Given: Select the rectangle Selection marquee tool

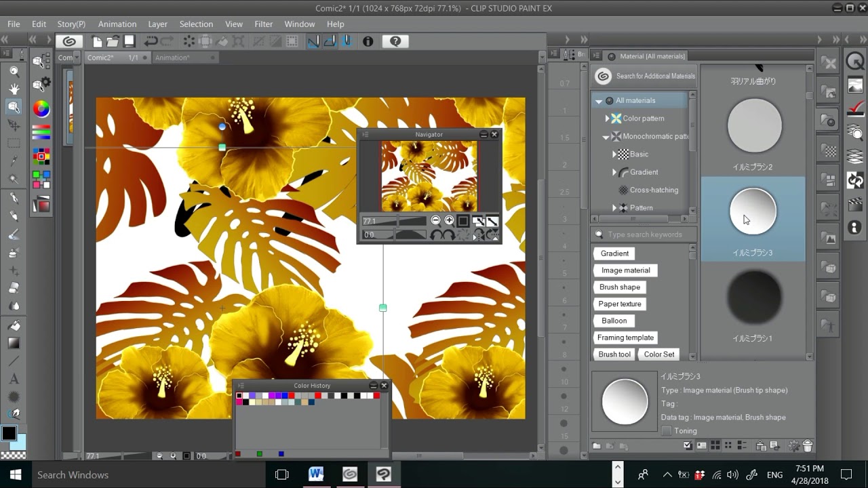Looking at the screenshot, I should tap(14, 143).
